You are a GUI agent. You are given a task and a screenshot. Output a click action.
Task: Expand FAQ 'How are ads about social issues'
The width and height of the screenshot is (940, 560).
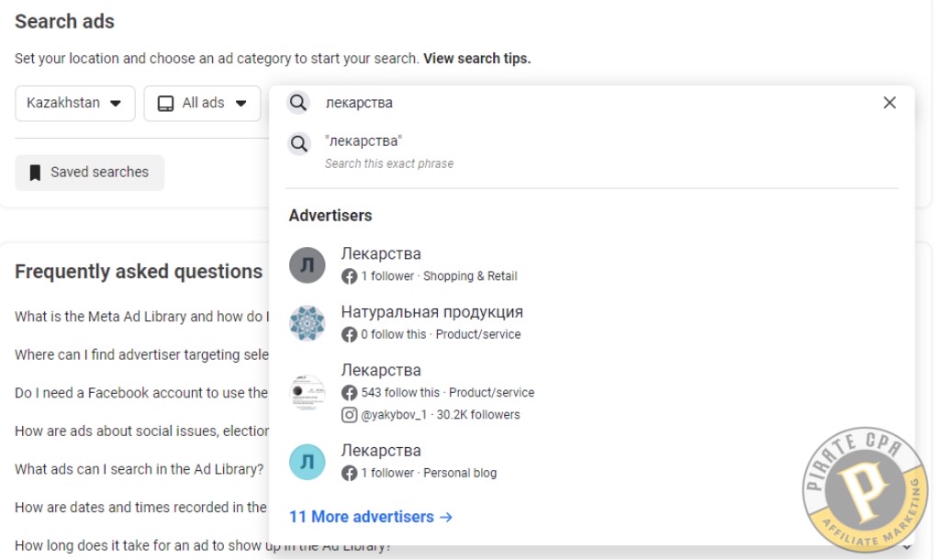(142, 431)
